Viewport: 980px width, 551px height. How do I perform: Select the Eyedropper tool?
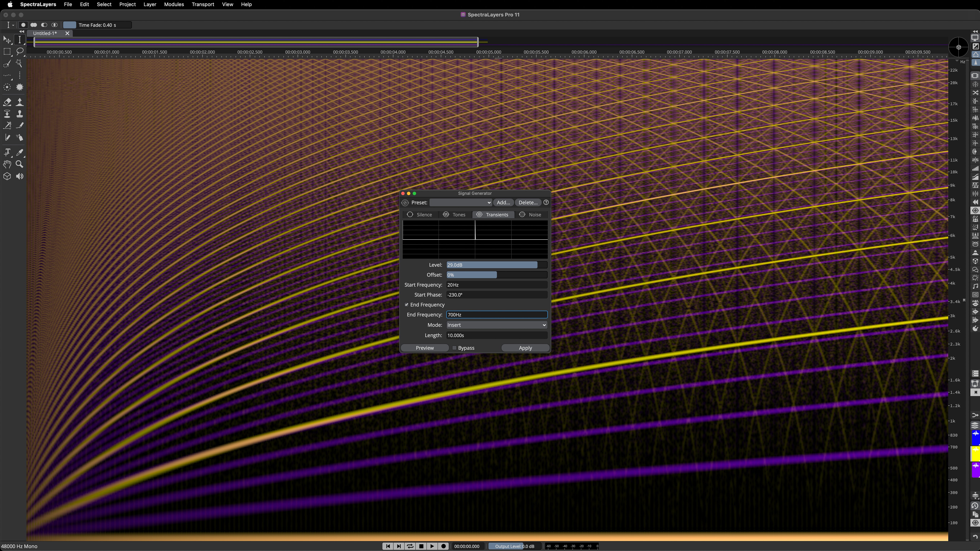point(19,152)
